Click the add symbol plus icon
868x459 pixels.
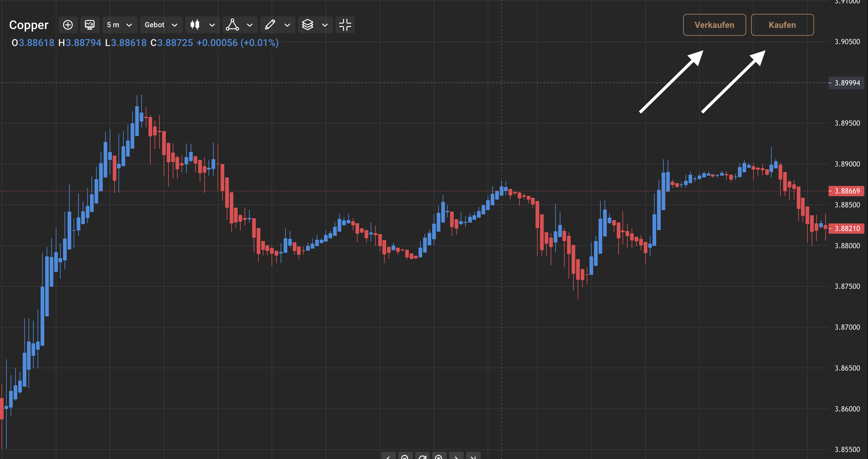pyautogui.click(x=68, y=25)
